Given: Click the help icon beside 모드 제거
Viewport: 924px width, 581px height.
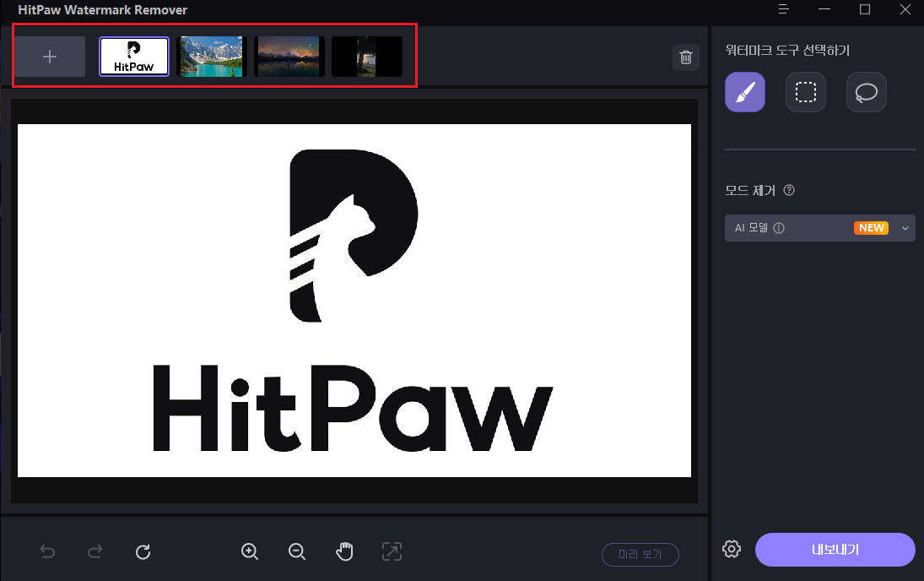Looking at the screenshot, I should point(789,190).
